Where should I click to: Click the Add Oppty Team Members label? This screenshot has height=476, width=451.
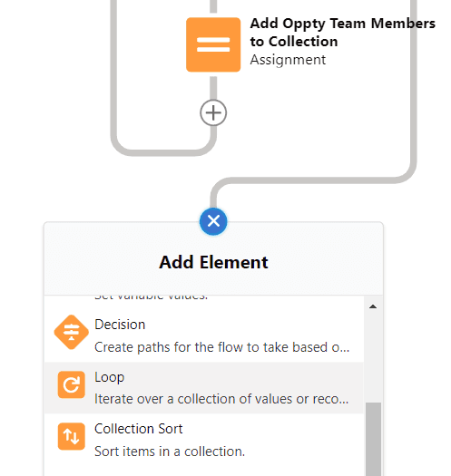(x=342, y=32)
